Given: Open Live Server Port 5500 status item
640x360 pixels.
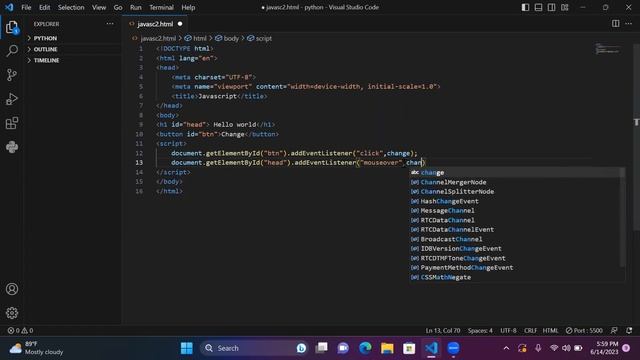Looking at the screenshot, I should [584, 331].
